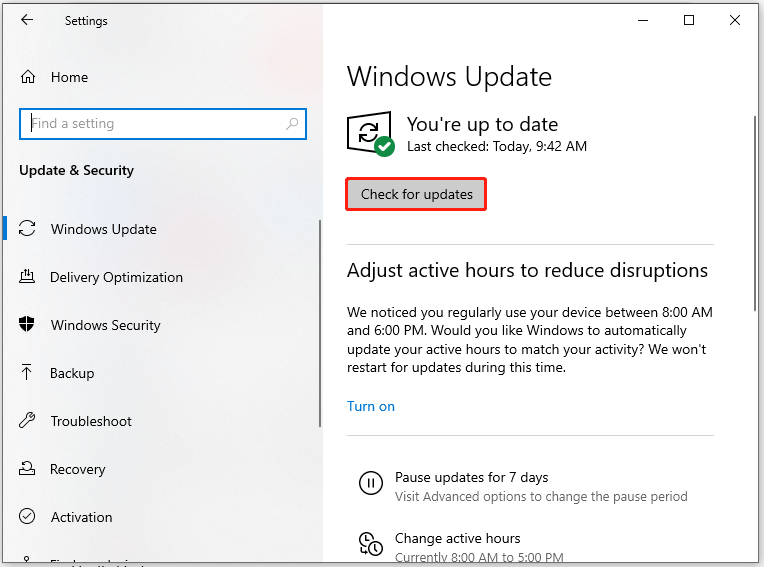Minimize the Settings window
This screenshot has width=764, height=567.
coord(643,20)
